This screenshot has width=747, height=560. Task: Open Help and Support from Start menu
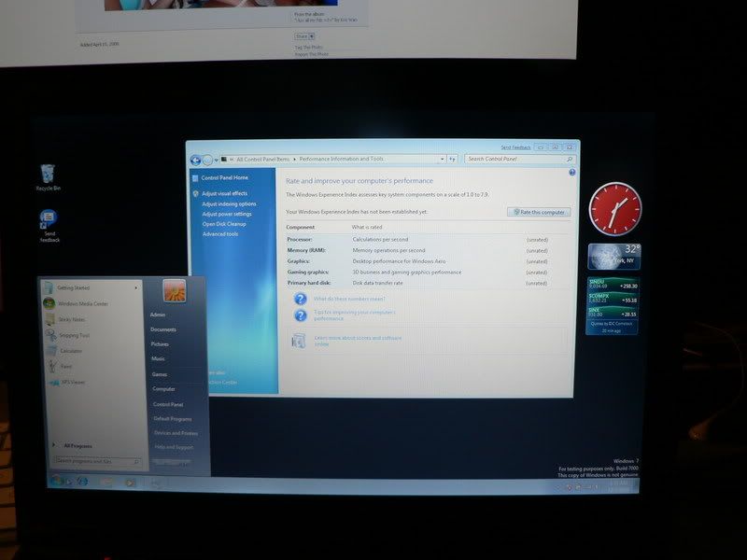click(x=174, y=447)
